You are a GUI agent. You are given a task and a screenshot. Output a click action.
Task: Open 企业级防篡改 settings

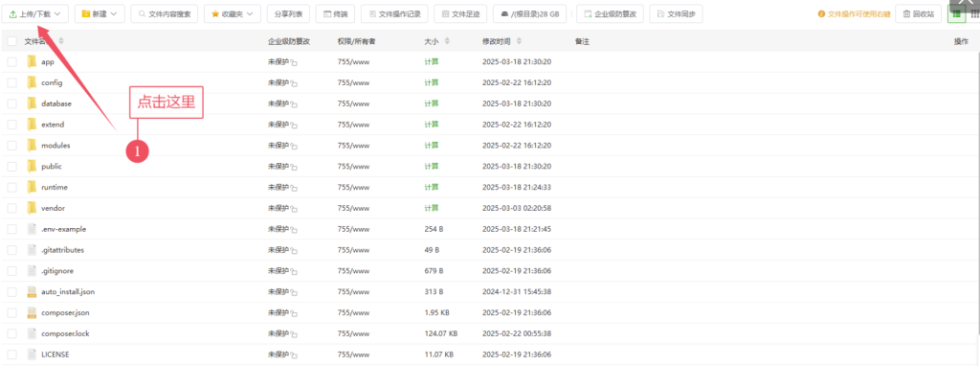click(610, 13)
